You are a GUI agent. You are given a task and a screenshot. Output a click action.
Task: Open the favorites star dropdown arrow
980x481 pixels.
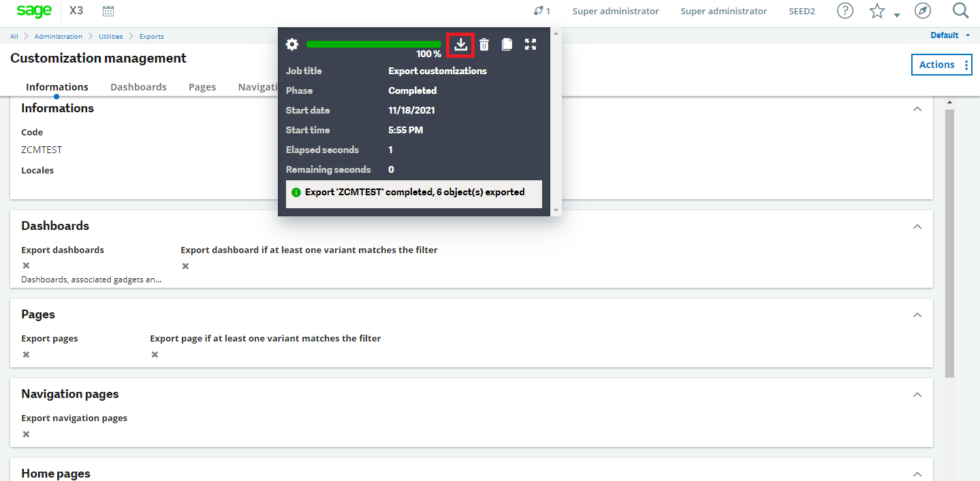[x=895, y=14]
